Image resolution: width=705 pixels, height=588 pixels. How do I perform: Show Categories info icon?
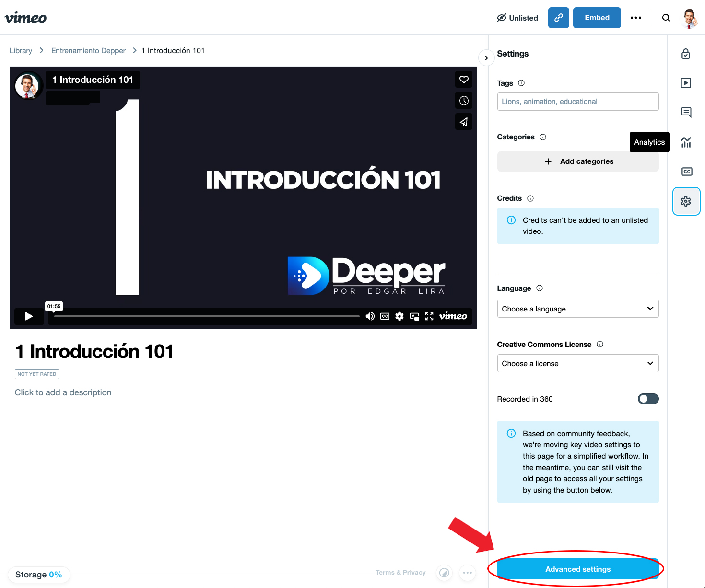[x=543, y=137]
